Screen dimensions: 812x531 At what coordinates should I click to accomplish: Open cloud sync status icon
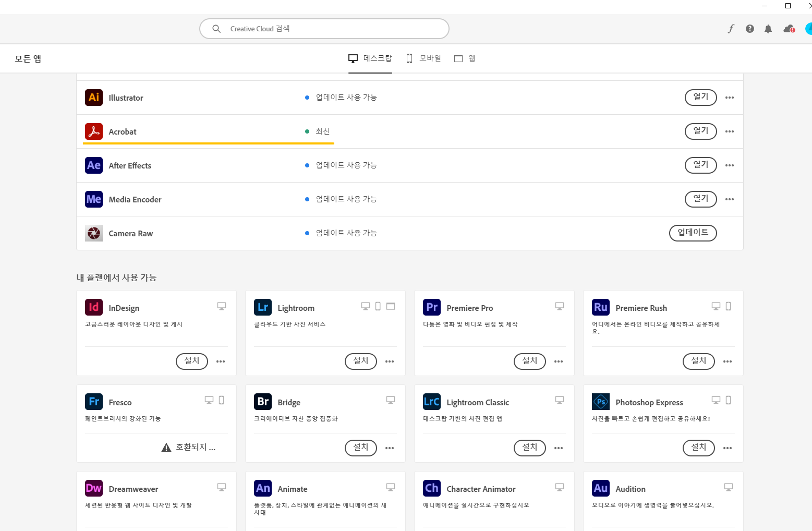point(789,29)
